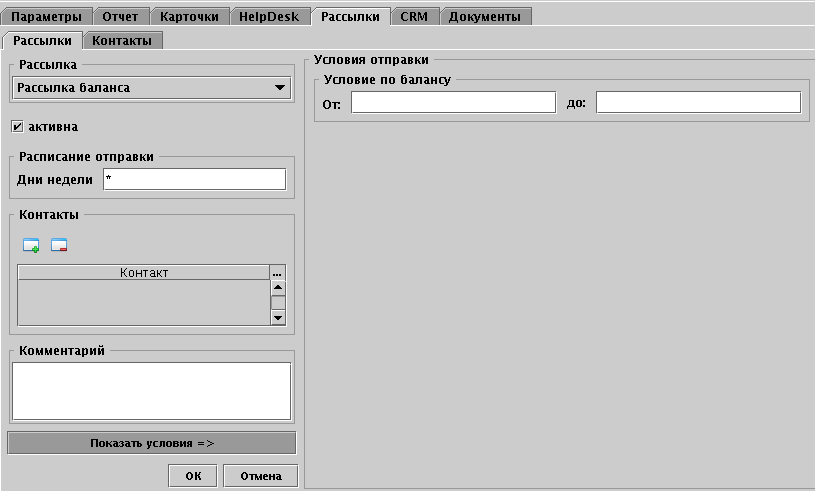Go to the 'Карточки' tab
815x491 pixels.
(189, 16)
